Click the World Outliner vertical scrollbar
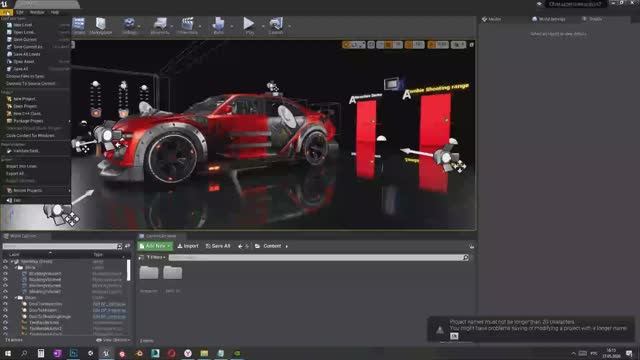Viewport: 640px width, 360px height. click(129, 271)
